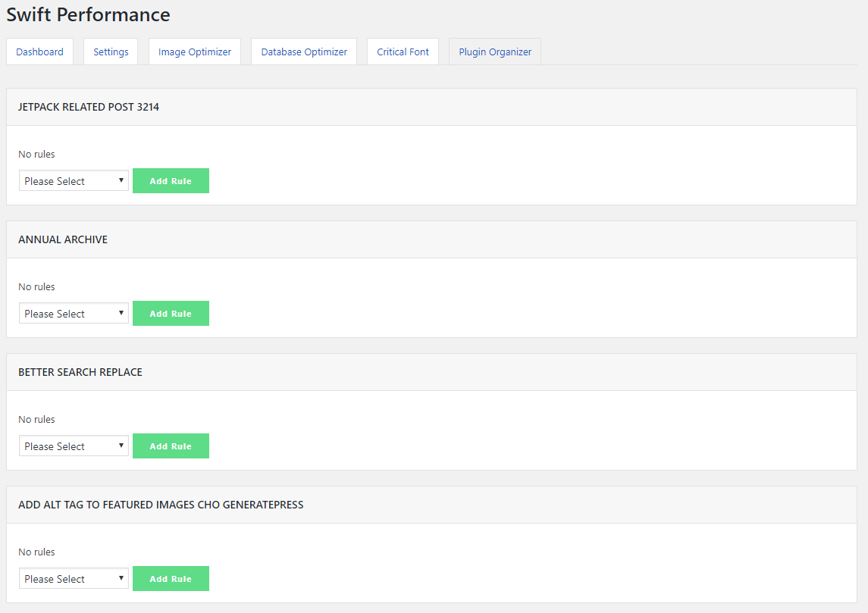This screenshot has width=868, height=613.
Task: Add Rule for Jetpack Related Post 3214
Action: point(171,181)
